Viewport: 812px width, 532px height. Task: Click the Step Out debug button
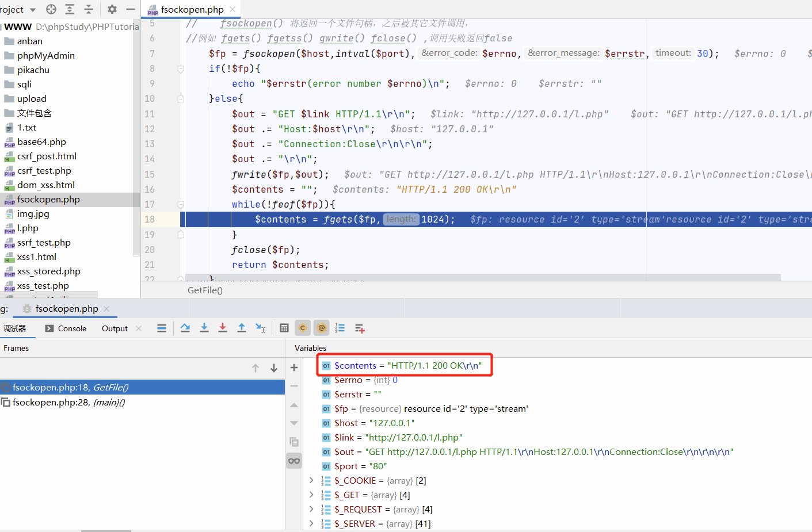pos(242,328)
